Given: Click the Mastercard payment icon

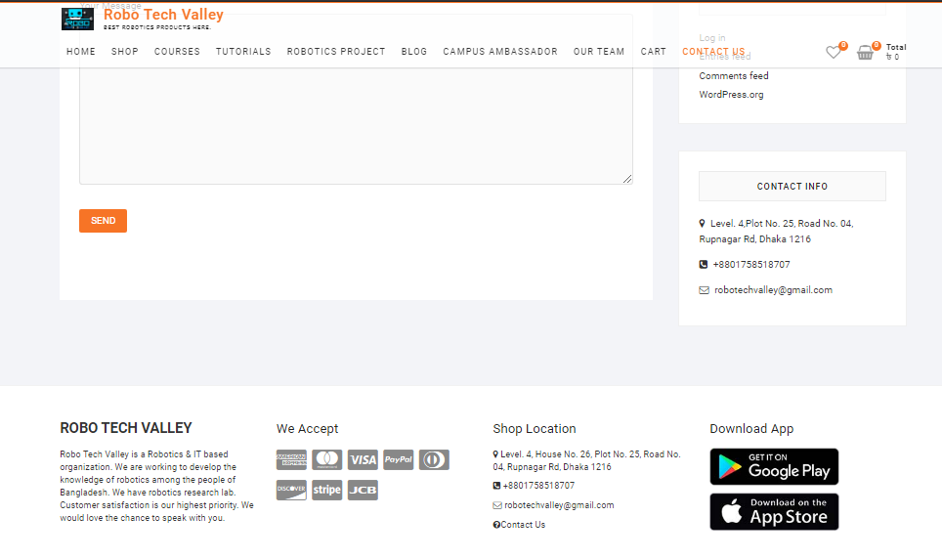Looking at the screenshot, I should click(x=326, y=459).
